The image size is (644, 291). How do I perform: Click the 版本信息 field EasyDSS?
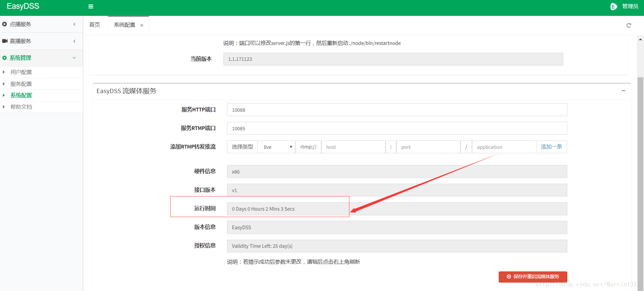(397, 228)
